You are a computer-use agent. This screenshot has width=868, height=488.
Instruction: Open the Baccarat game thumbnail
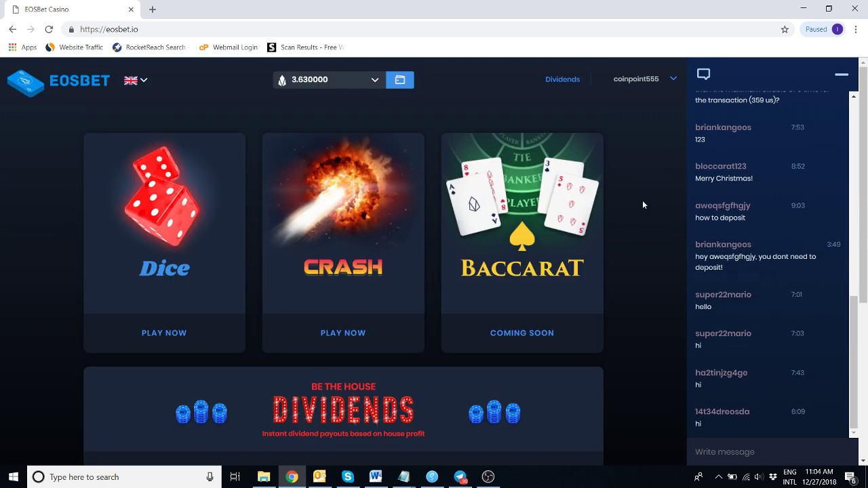pyautogui.click(x=522, y=223)
